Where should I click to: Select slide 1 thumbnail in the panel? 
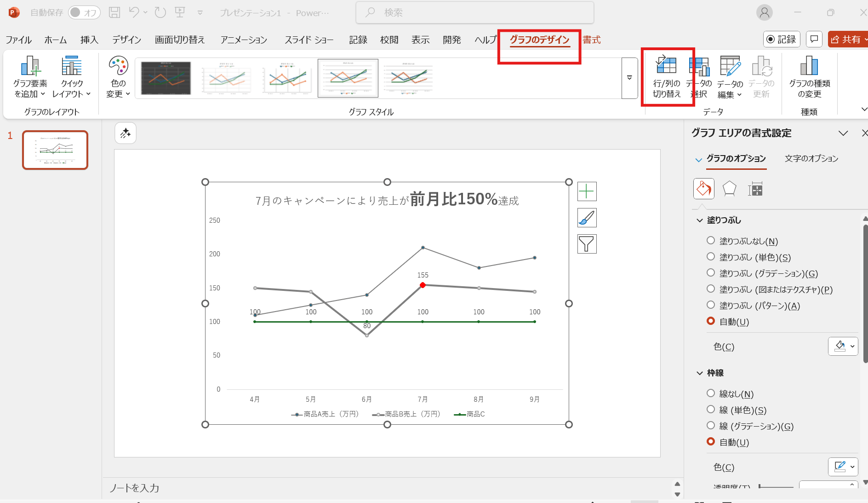coord(55,150)
